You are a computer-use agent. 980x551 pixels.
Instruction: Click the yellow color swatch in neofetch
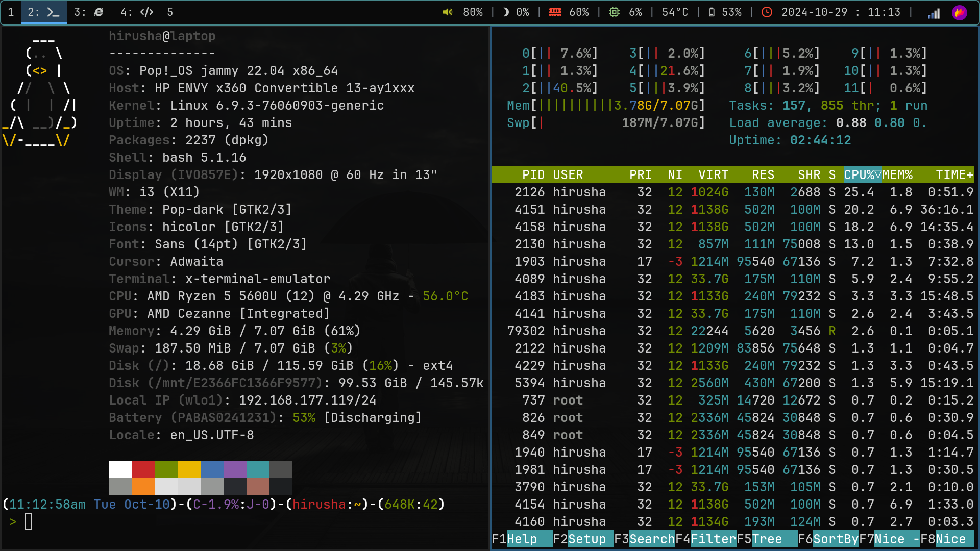pos(189,469)
